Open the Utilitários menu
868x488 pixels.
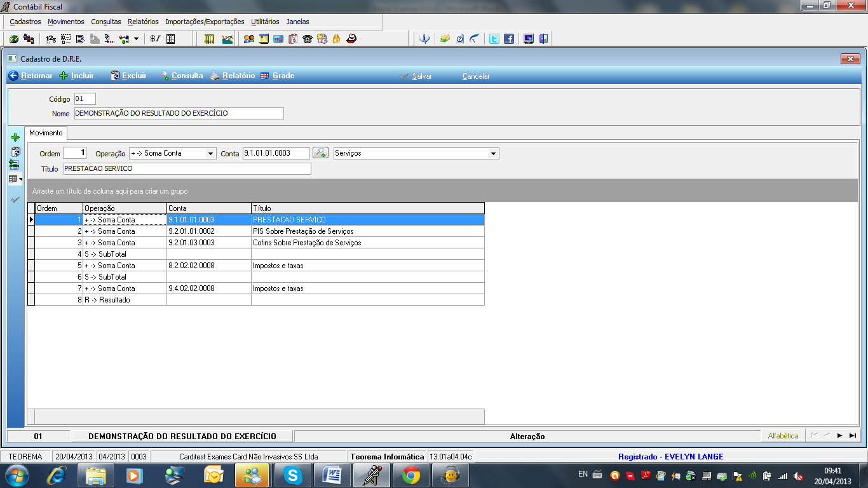[265, 22]
